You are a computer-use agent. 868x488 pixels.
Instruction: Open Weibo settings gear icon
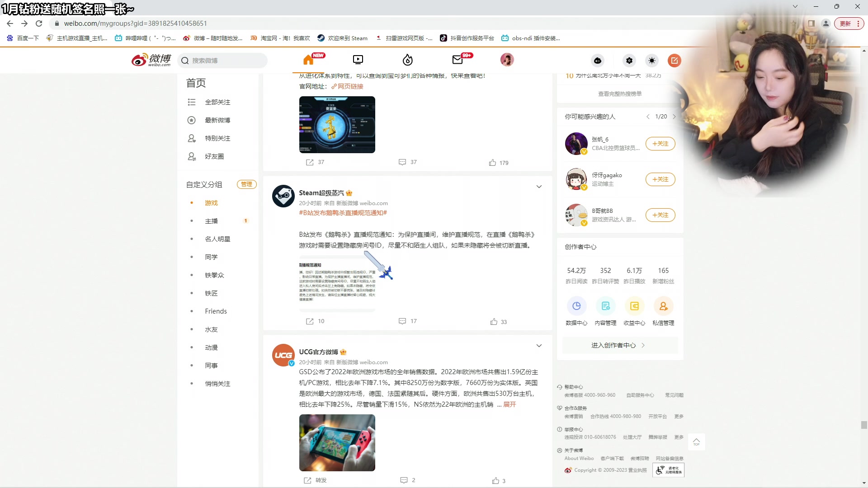(629, 61)
